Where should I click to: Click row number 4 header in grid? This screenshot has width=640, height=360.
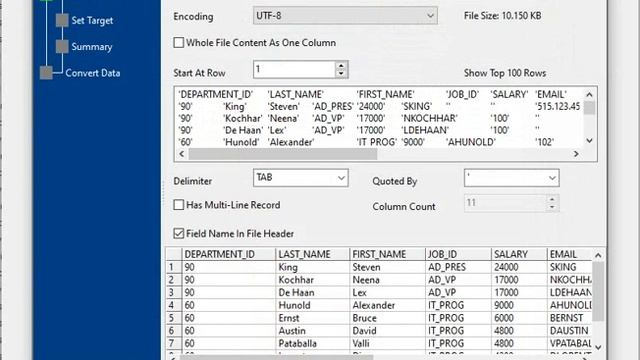pos(173,305)
